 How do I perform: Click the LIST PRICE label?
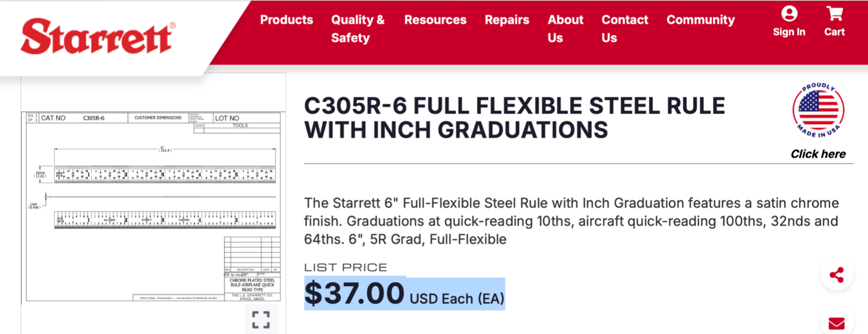click(346, 267)
